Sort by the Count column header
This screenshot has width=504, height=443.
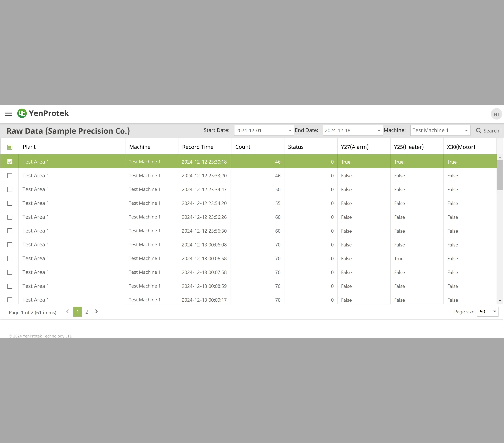point(258,147)
